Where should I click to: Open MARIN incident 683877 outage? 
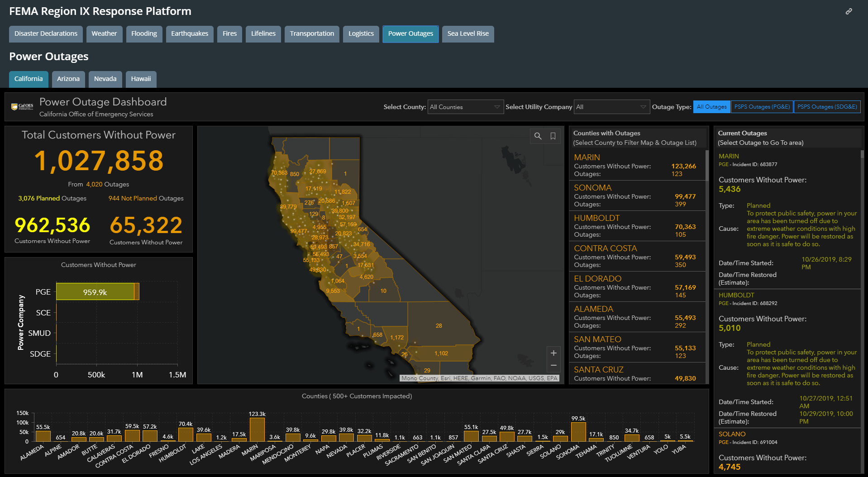(x=787, y=219)
